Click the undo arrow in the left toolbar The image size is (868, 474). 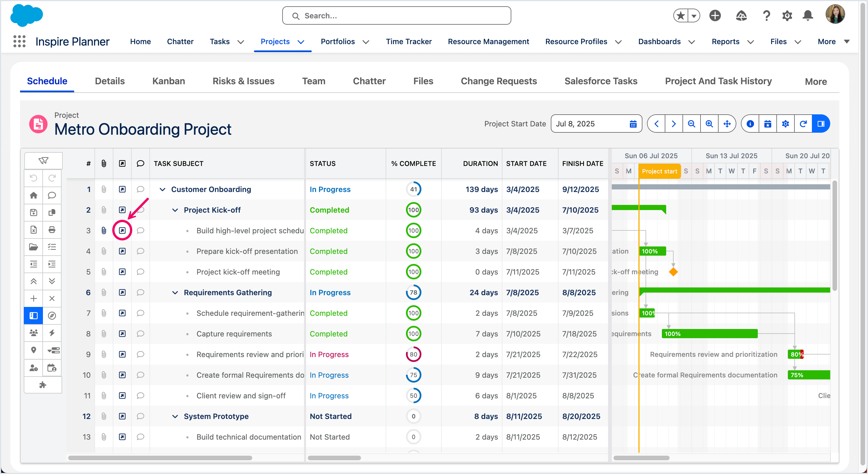point(33,178)
